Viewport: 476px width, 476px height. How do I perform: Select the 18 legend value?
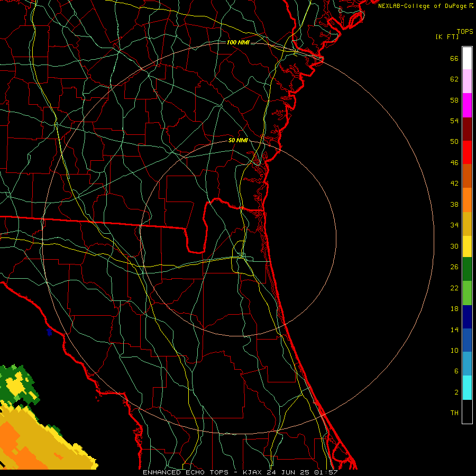coord(454,309)
